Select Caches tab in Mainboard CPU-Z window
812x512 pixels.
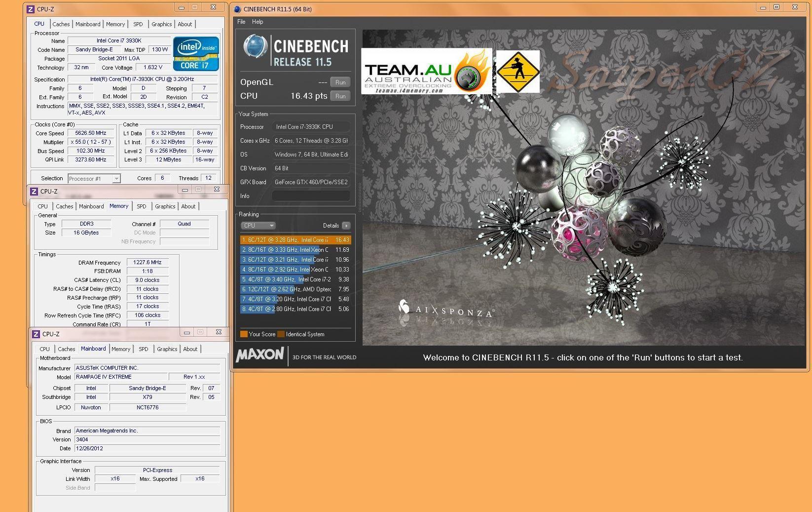67,349
